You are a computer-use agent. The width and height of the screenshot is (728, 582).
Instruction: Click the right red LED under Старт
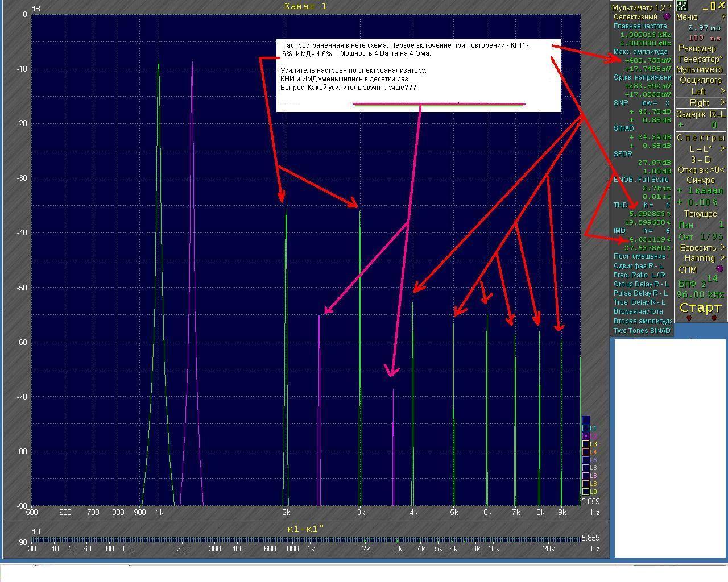714,318
